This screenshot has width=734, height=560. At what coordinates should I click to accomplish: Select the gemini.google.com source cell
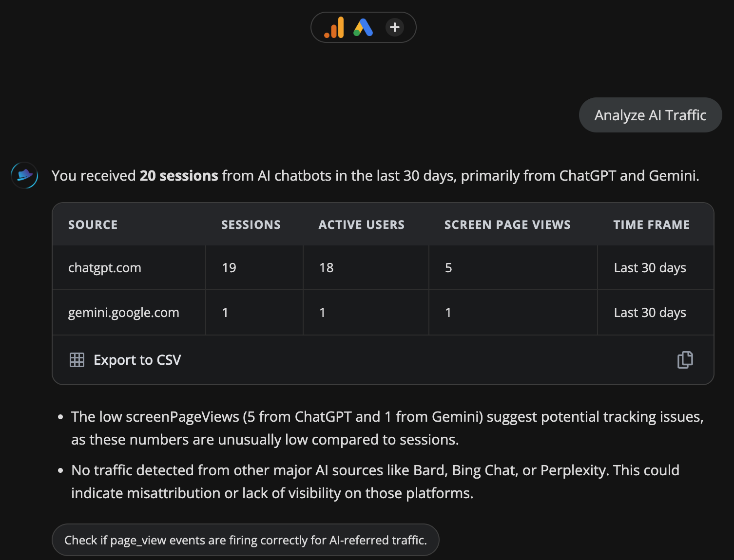click(124, 313)
